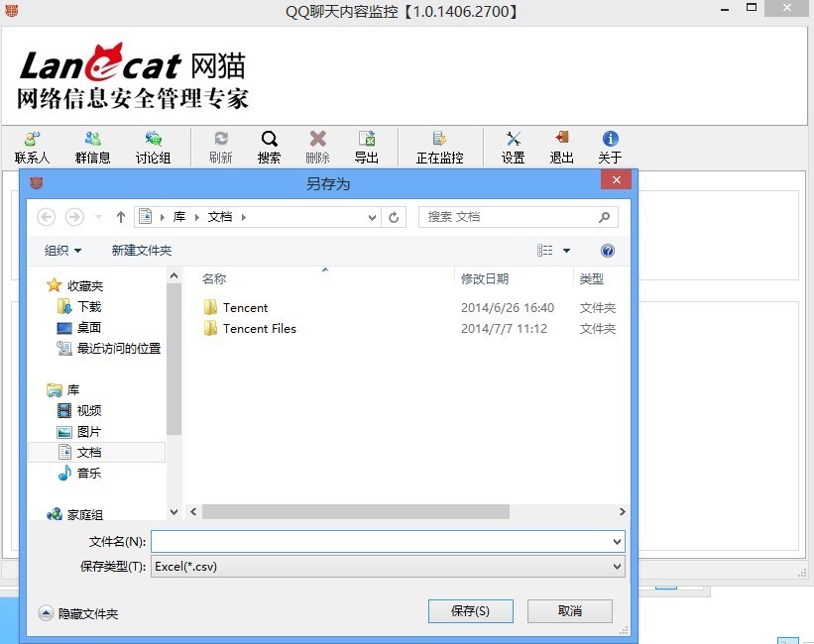This screenshot has height=644, width=814.
Task: Go forward in the save dialog
Action: (x=74, y=217)
